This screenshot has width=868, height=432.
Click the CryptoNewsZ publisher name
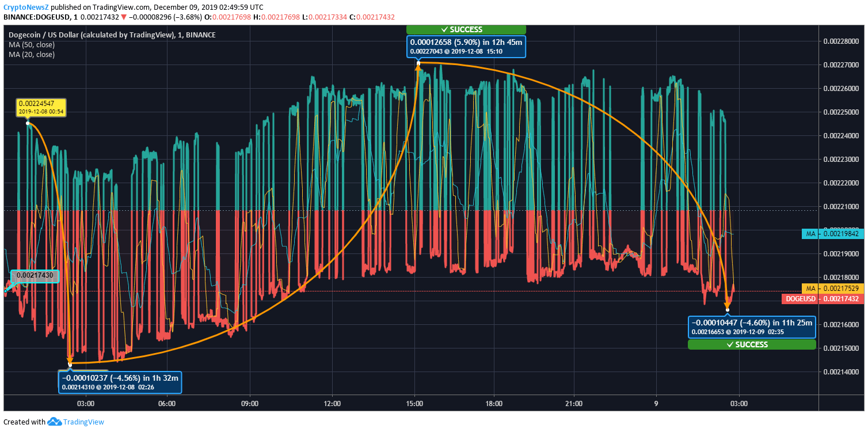[25, 7]
